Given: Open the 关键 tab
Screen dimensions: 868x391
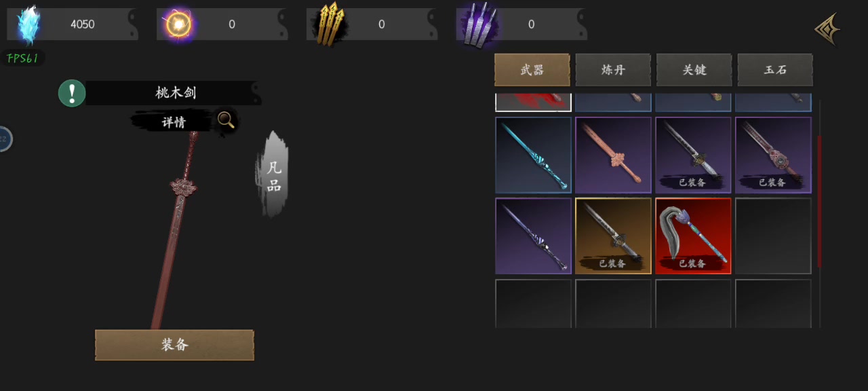Looking at the screenshot, I should pos(694,70).
